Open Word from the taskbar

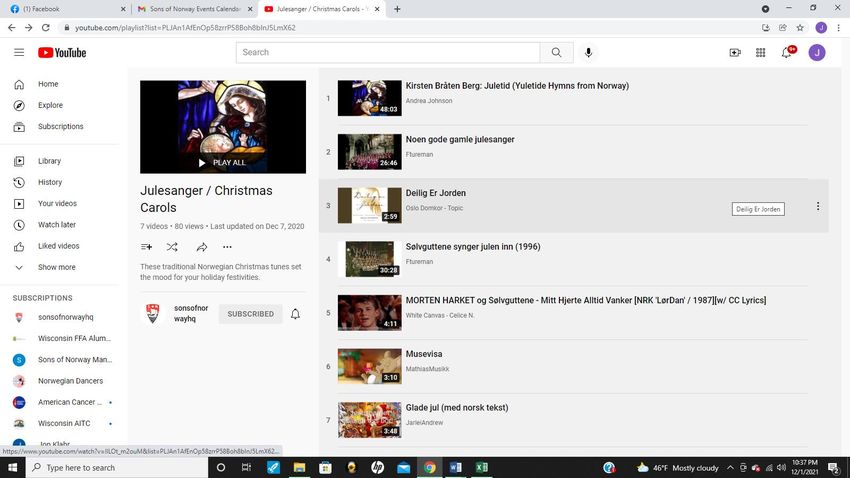(455, 467)
